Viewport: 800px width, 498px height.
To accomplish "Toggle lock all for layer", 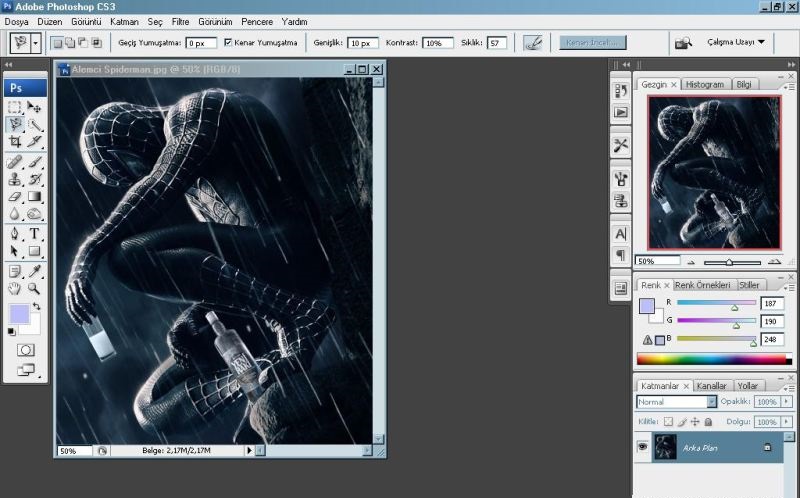I will (708, 421).
